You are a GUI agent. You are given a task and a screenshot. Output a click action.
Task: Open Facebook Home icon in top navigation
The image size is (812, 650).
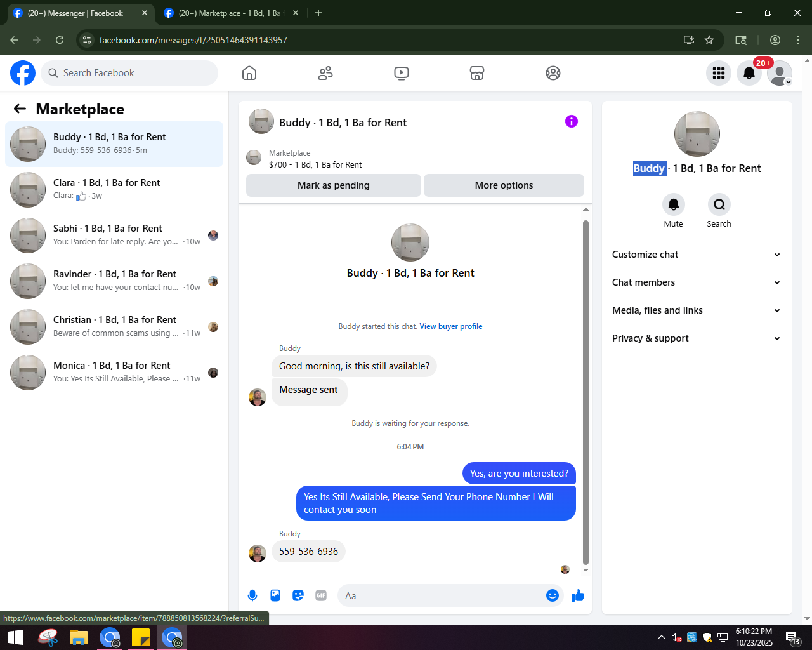click(249, 73)
